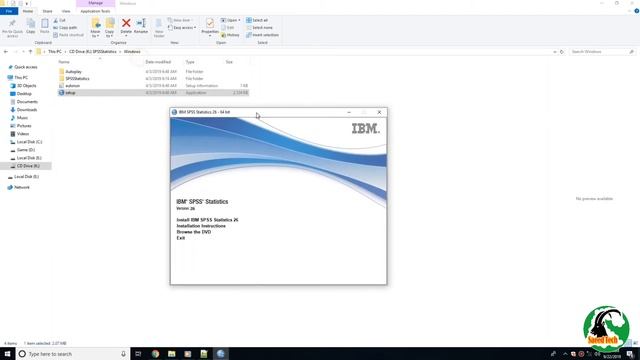Click the Back navigation arrow
This screenshot has height=360, width=640.
[x=6, y=52]
